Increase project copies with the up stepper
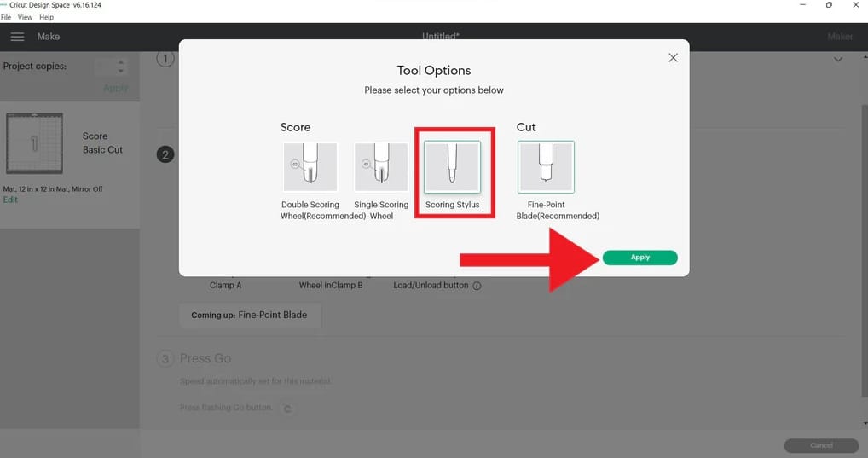The width and height of the screenshot is (868, 458). coord(121,62)
